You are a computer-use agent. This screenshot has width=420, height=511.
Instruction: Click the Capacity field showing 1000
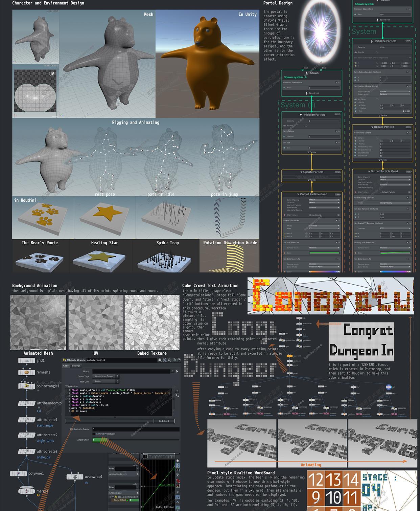point(395,47)
